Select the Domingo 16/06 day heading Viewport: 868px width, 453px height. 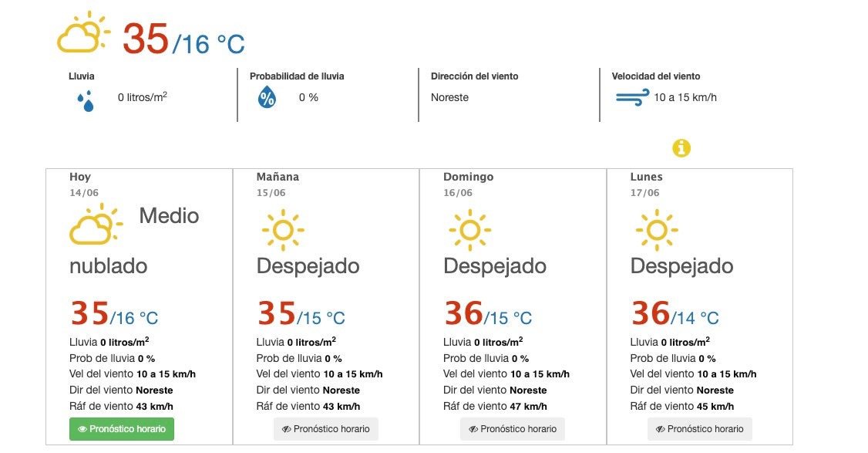(x=469, y=184)
